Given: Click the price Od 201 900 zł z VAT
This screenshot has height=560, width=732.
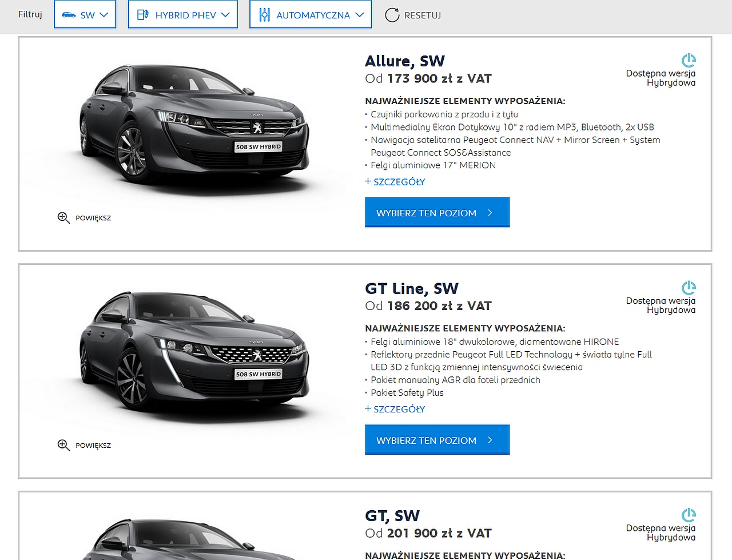Looking at the screenshot, I should pos(428,533).
